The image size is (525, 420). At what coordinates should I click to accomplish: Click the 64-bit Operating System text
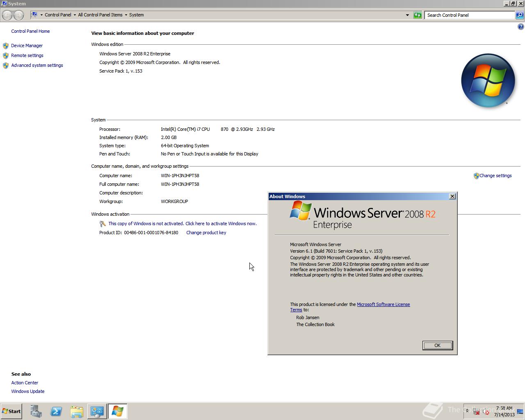(x=185, y=146)
